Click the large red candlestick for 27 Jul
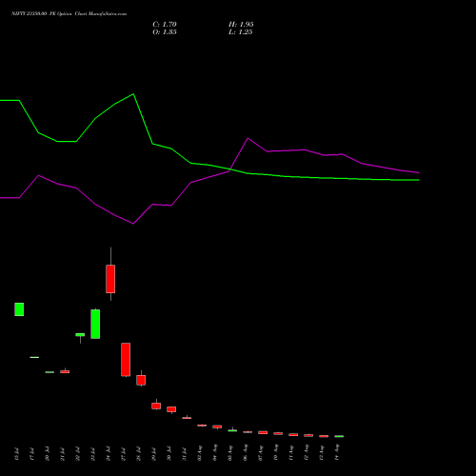Viewport: 476px width, 476px height. tap(126, 360)
